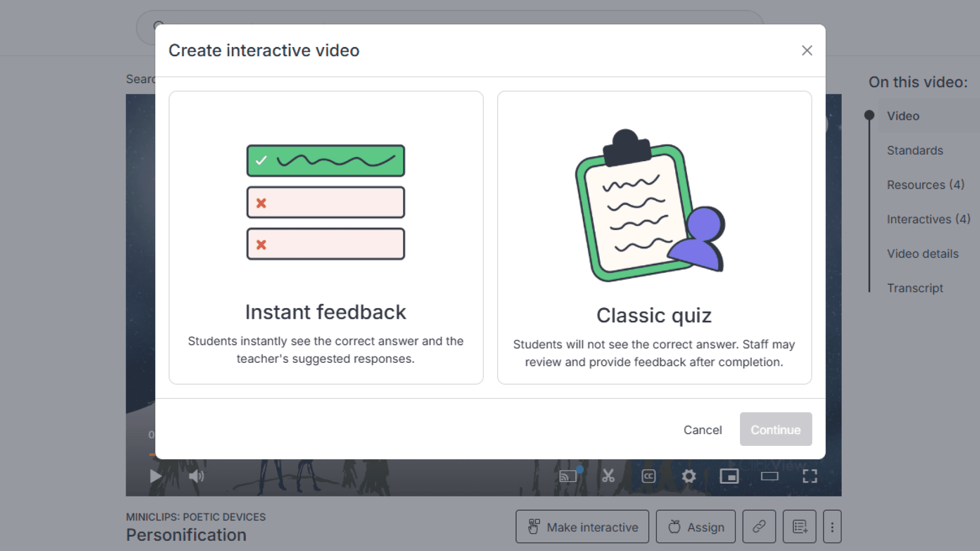Copy video link via chain icon
The image size is (980, 551).
759,527
